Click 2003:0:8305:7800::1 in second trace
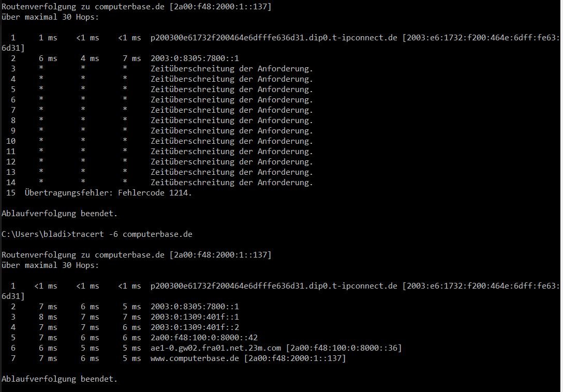This screenshot has height=392, width=563. [195, 307]
